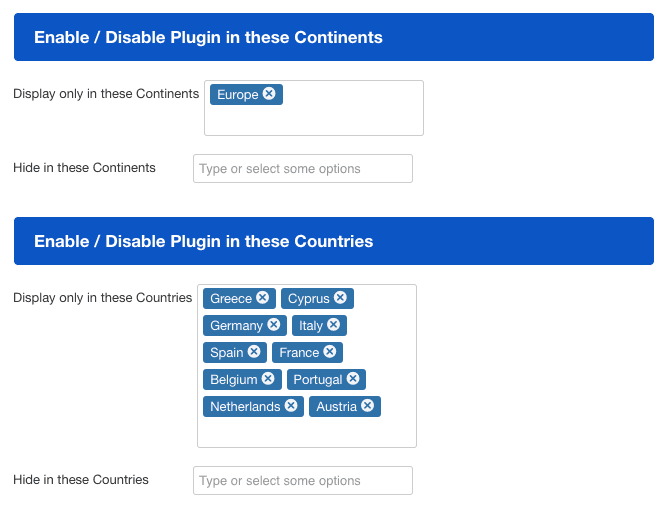
Task: Remove the Europe continent tag
Action: tap(269, 94)
